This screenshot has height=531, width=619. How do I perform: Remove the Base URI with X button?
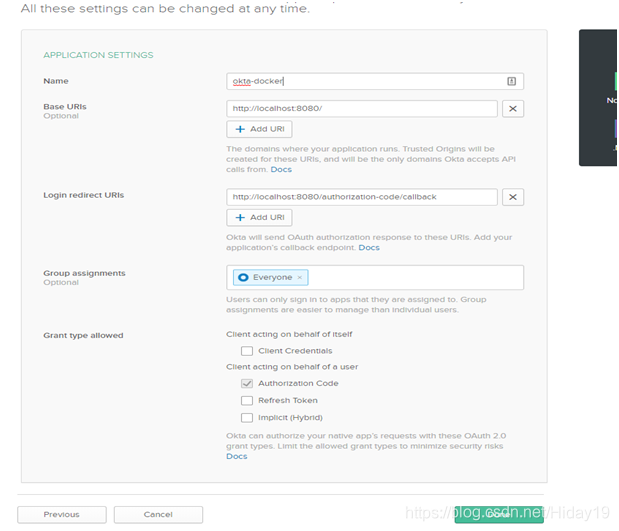click(x=512, y=109)
